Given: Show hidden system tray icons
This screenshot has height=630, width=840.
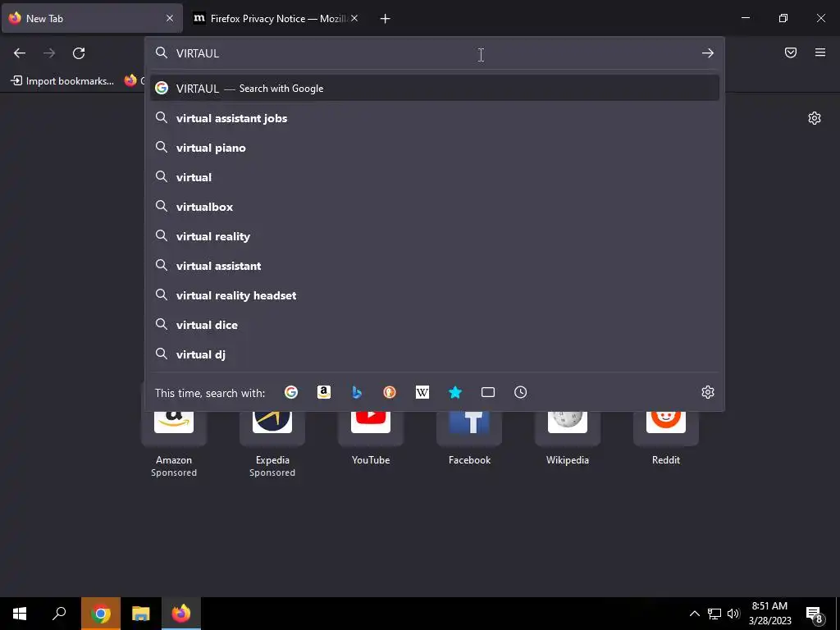Looking at the screenshot, I should (x=694, y=614).
